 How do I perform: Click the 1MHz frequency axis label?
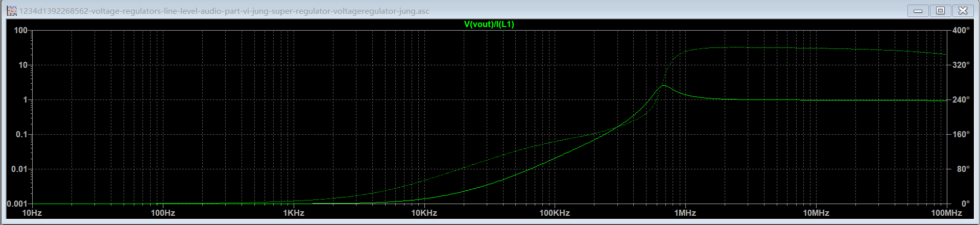click(x=685, y=213)
